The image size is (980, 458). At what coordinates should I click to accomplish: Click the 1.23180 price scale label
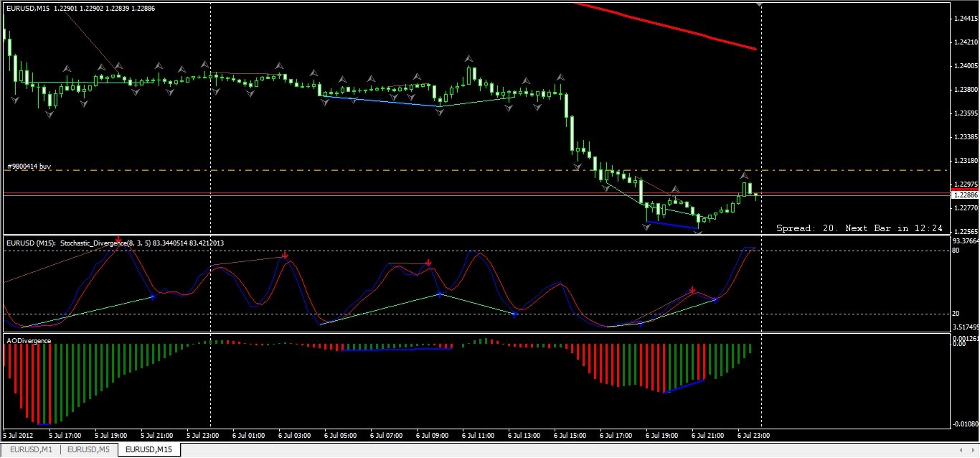point(966,161)
